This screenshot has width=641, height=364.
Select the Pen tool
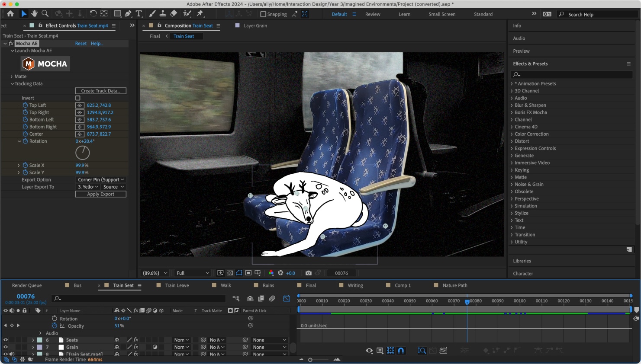[x=128, y=14]
